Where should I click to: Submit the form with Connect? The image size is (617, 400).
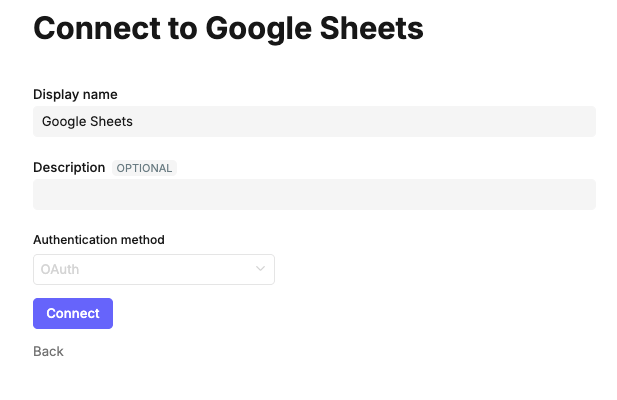[x=73, y=313]
